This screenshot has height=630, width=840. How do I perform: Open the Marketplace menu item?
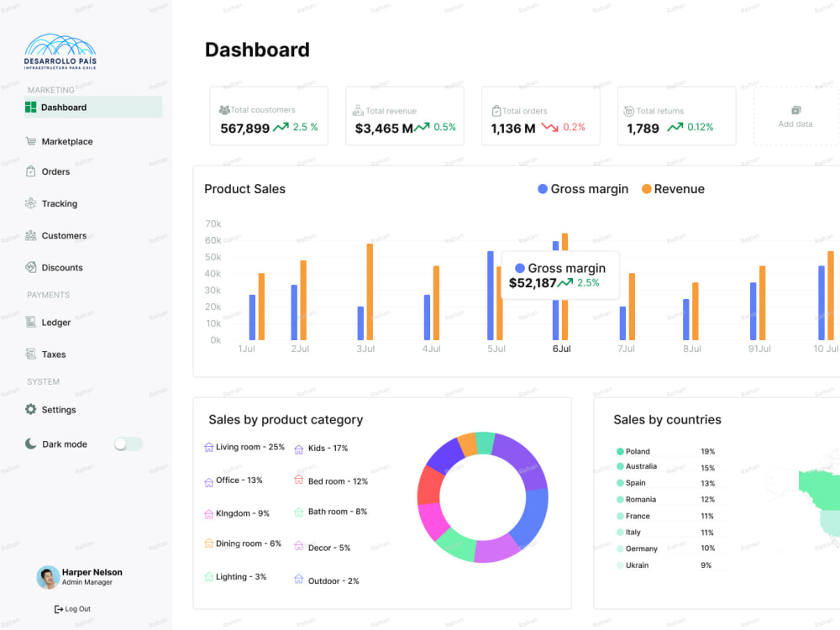[59, 141]
